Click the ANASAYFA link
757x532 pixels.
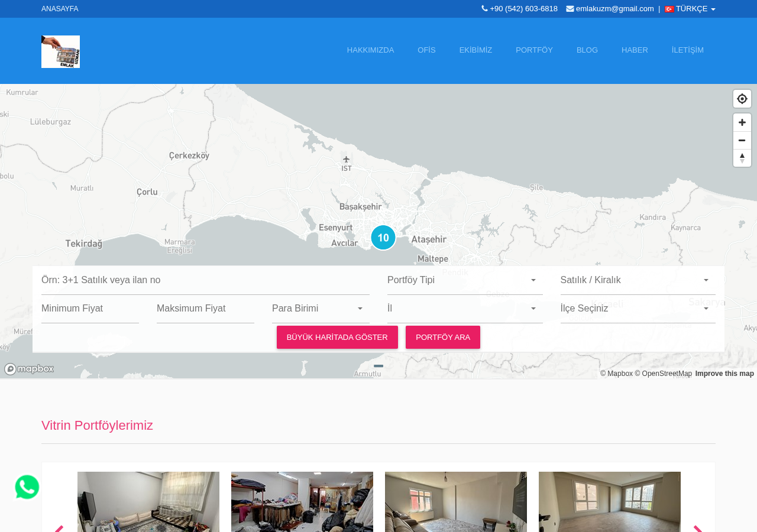click(x=60, y=9)
